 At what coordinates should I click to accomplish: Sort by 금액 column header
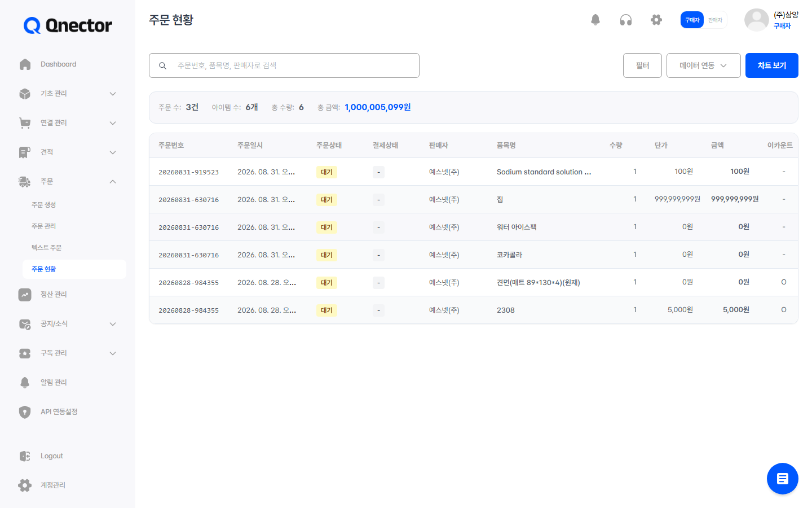[717, 146]
